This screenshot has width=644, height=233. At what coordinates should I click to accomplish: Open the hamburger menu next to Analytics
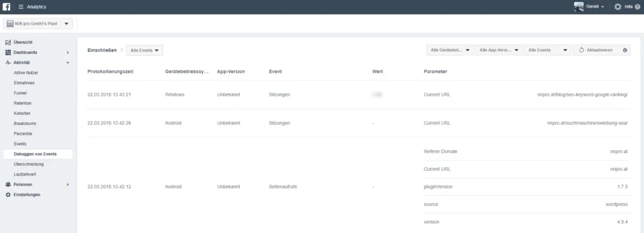click(x=21, y=7)
